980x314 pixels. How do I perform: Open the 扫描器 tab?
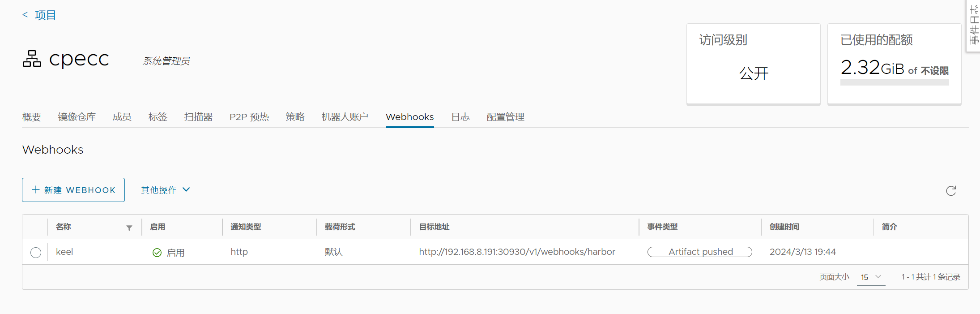tap(198, 117)
